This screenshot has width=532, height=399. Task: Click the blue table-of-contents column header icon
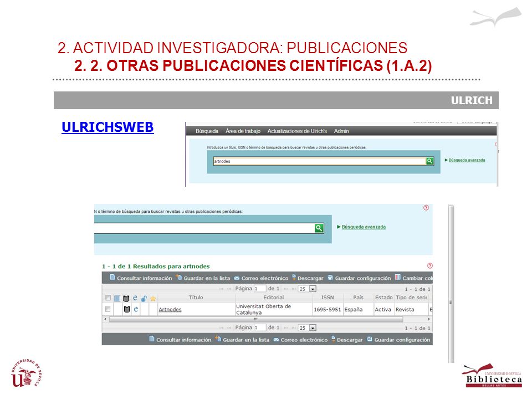pos(117,298)
